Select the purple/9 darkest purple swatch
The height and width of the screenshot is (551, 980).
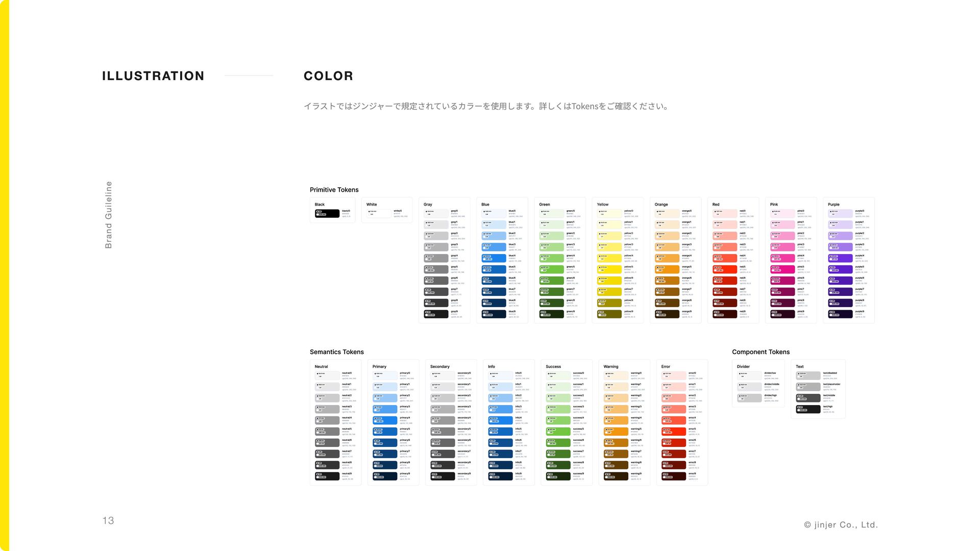[840, 314]
